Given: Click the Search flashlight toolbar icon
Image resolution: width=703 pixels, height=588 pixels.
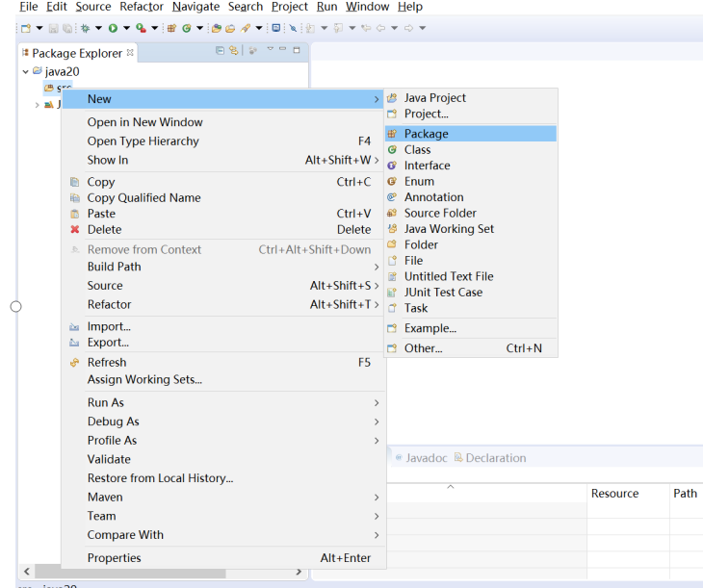Looking at the screenshot, I should 246,28.
